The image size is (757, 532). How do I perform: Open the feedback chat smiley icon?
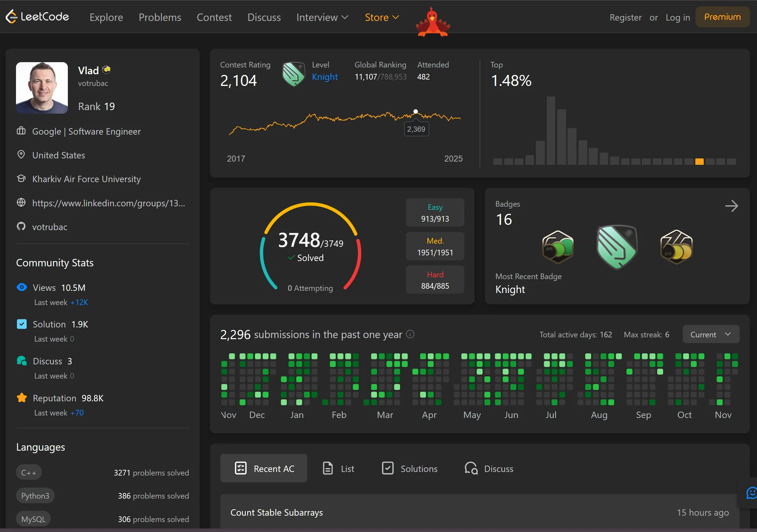751,493
